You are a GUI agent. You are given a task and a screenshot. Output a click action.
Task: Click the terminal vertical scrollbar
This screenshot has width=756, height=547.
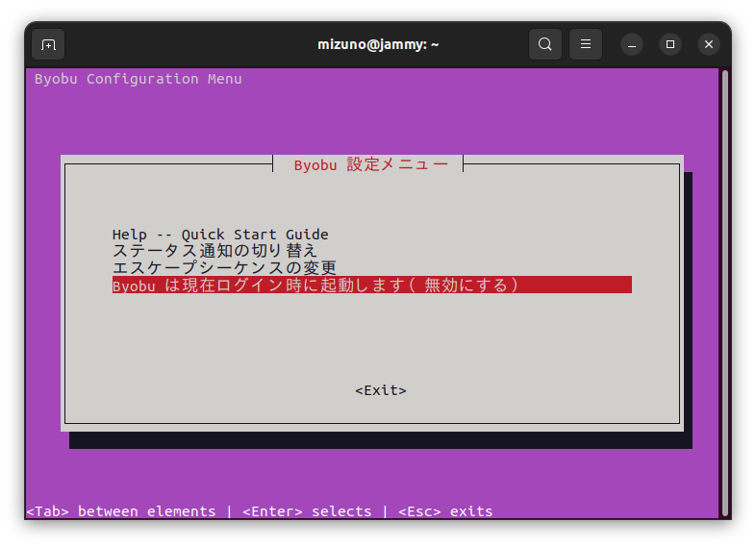724,293
